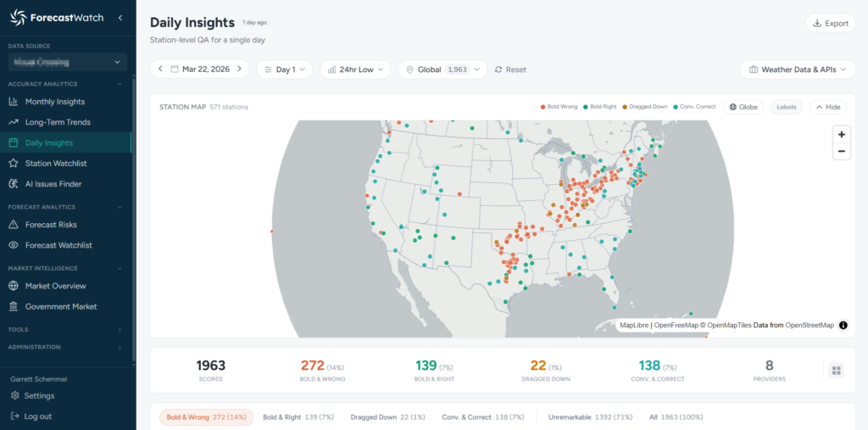Click the Daily Insights calendar icon in the sidebar

click(14, 143)
